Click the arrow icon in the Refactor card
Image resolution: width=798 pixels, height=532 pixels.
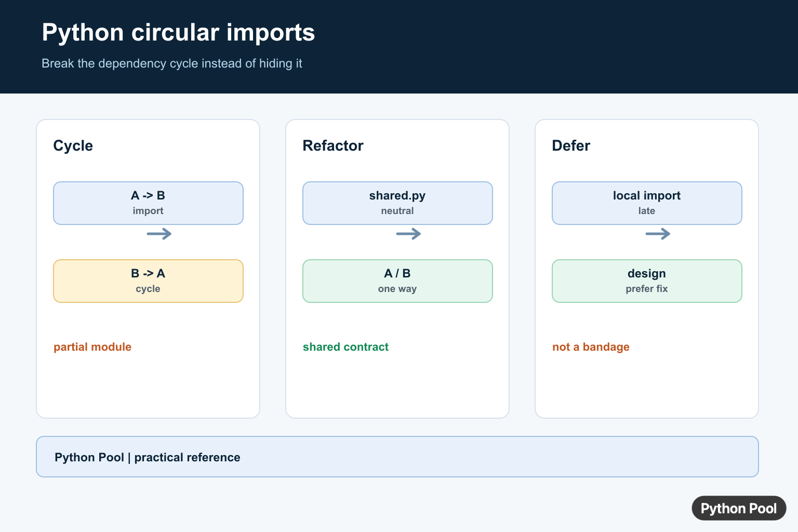click(408, 234)
